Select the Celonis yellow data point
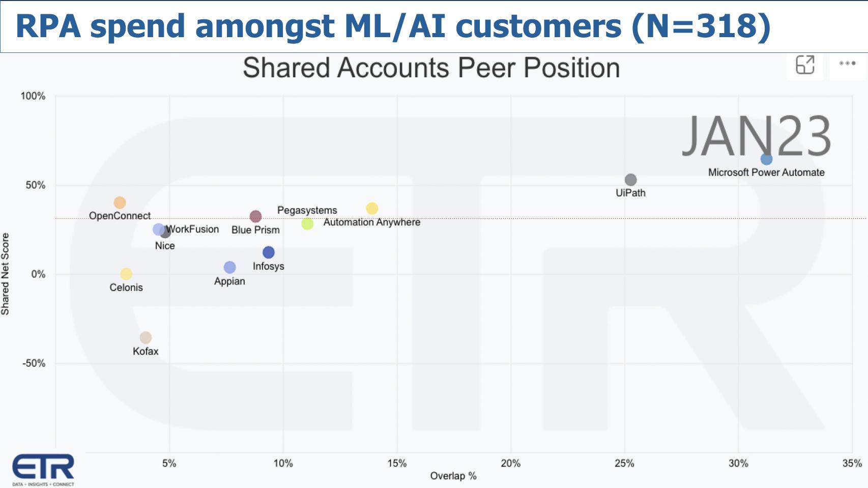The height and width of the screenshot is (488, 868). point(126,274)
